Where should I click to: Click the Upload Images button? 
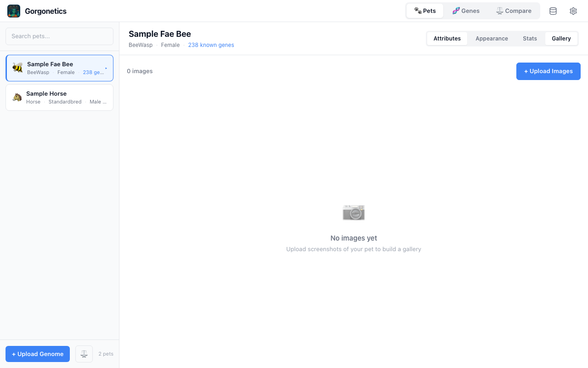click(x=548, y=71)
